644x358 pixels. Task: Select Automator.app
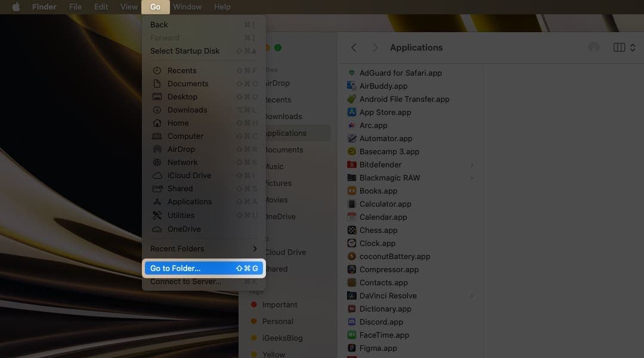point(386,139)
